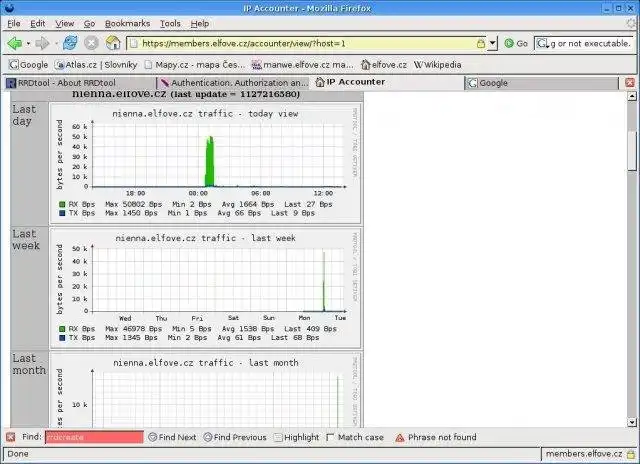The width and height of the screenshot is (640, 464).
Task: Click the blue TX Bps swatch in today view
Action: pos(62,213)
